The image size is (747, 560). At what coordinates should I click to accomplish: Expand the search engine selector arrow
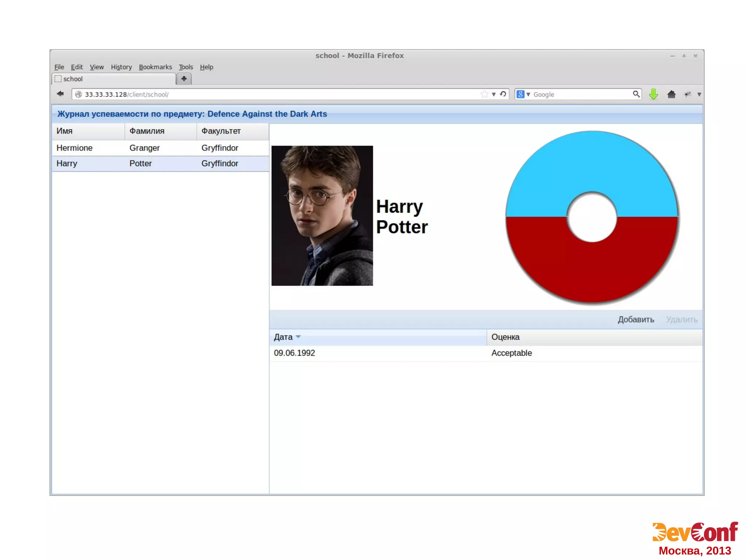point(528,94)
